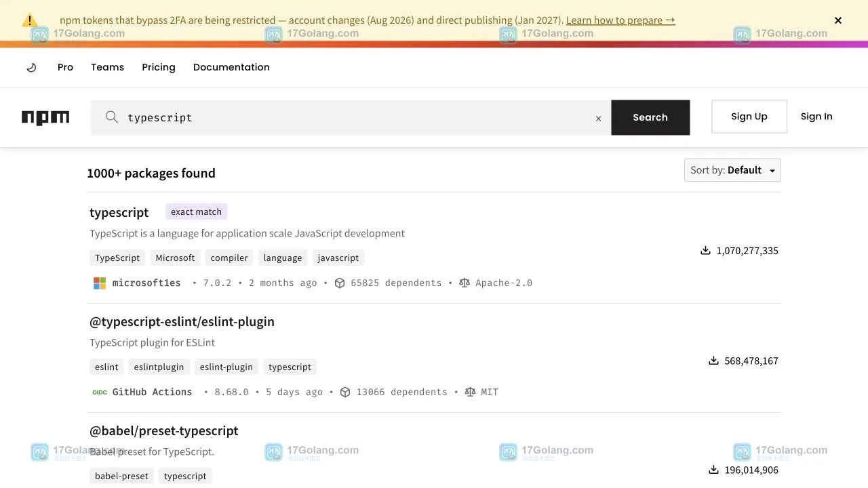Click the Sign Up button
This screenshot has width=868, height=488.
pos(749,117)
